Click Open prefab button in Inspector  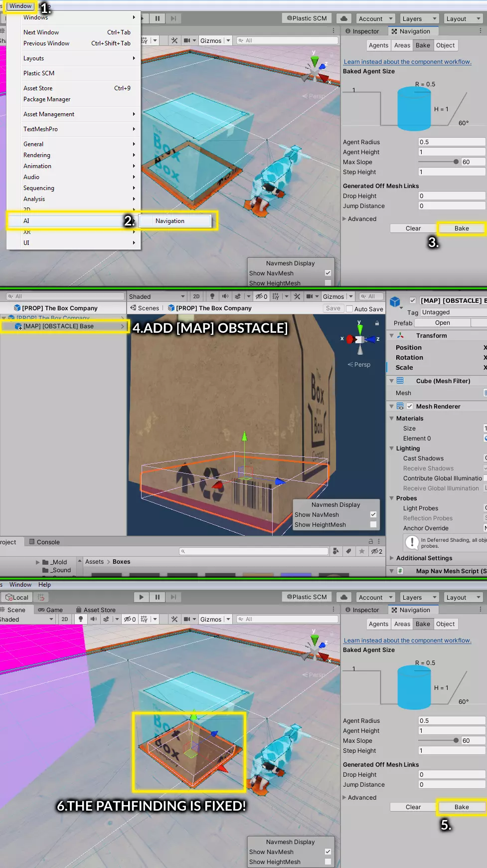[442, 323]
